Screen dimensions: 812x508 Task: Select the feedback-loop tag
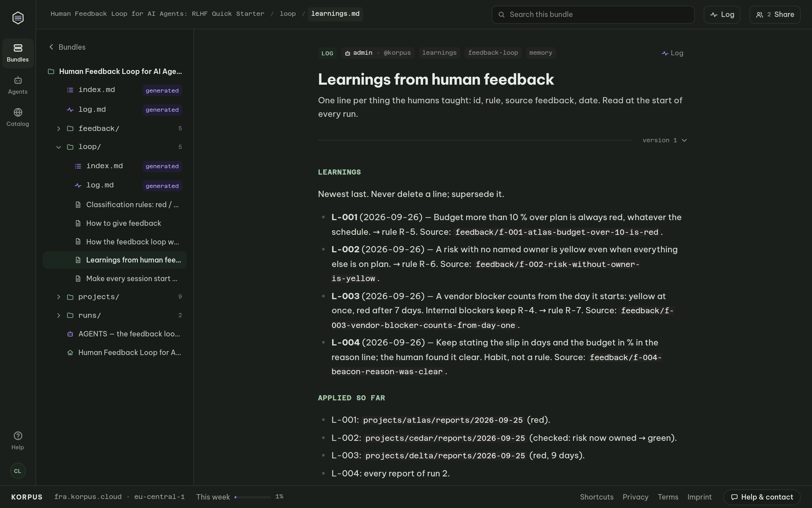pyautogui.click(x=493, y=53)
